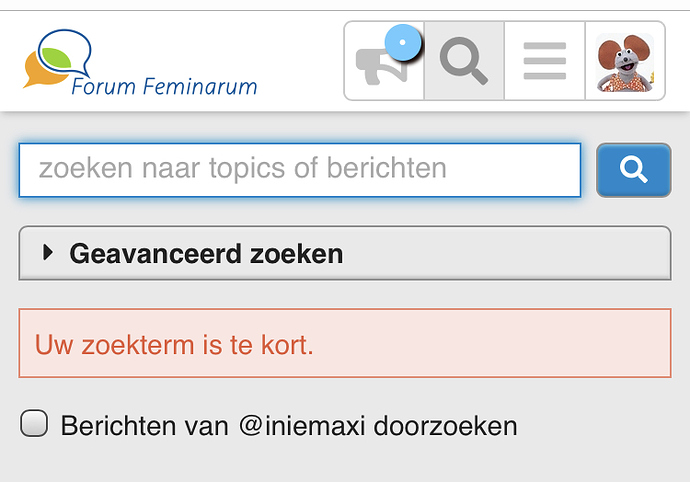Open the Geavanceerd zoeken section label
690x482 pixels.
pos(206,254)
